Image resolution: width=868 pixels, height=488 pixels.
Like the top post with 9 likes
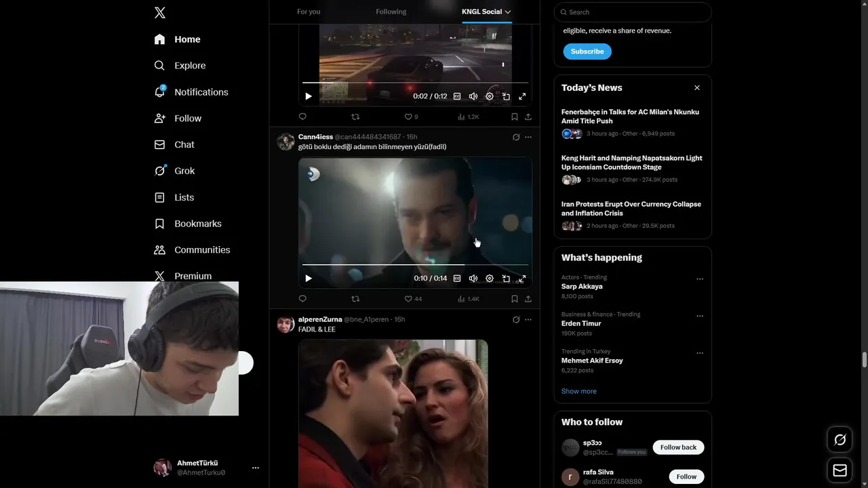tap(412, 117)
